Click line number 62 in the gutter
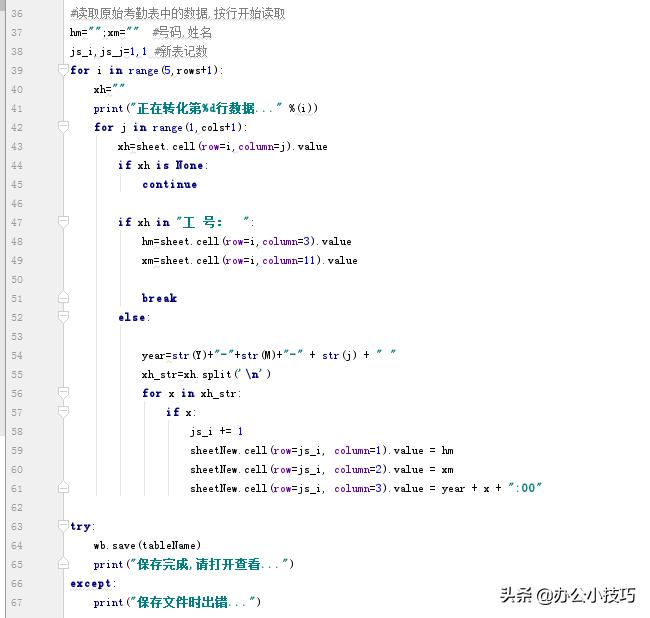650x618 pixels. pyautogui.click(x=17, y=508)
